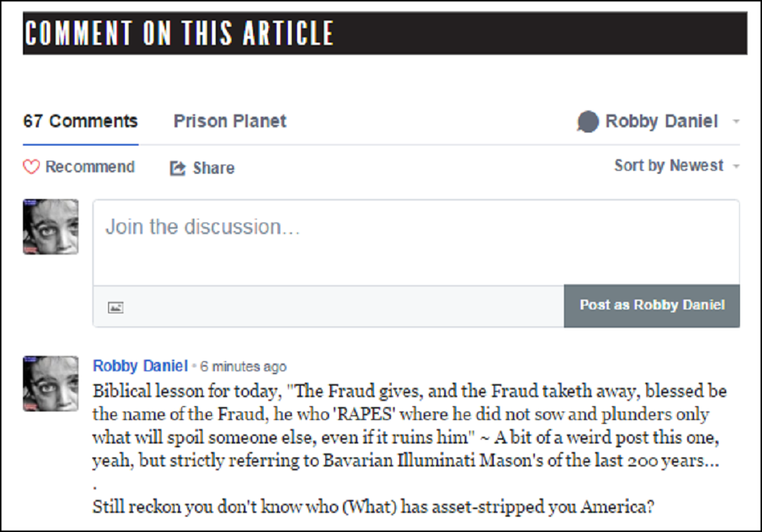Screen dimensions: 762x532
Task: Open the Sort by Newest dropdown
Action: pyautogui.click(x=668, y=165)
